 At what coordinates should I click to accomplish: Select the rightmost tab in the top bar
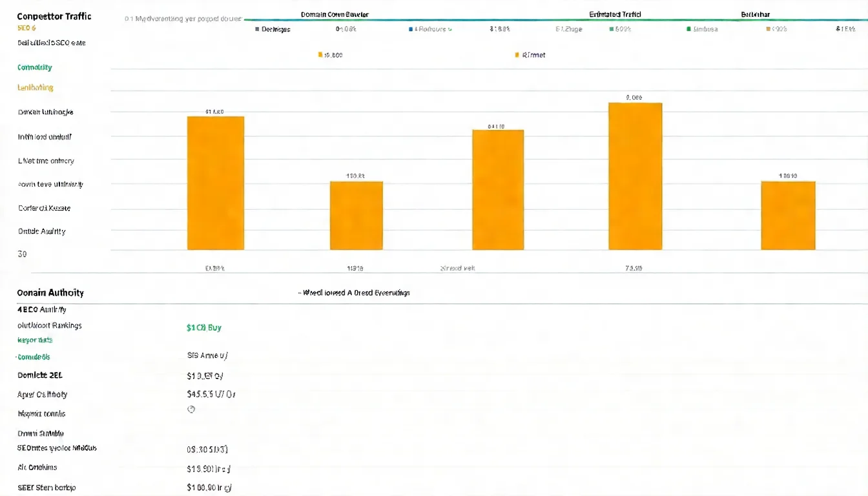(755, 14)
